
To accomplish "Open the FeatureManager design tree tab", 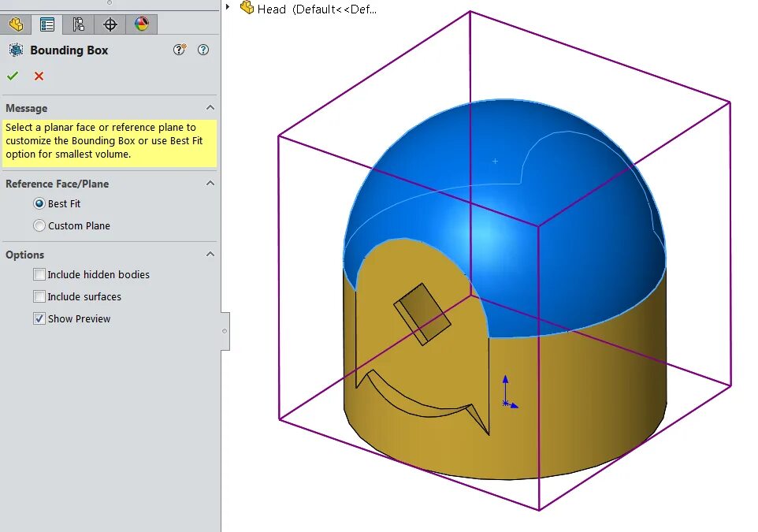I will (x=16, y=24).
